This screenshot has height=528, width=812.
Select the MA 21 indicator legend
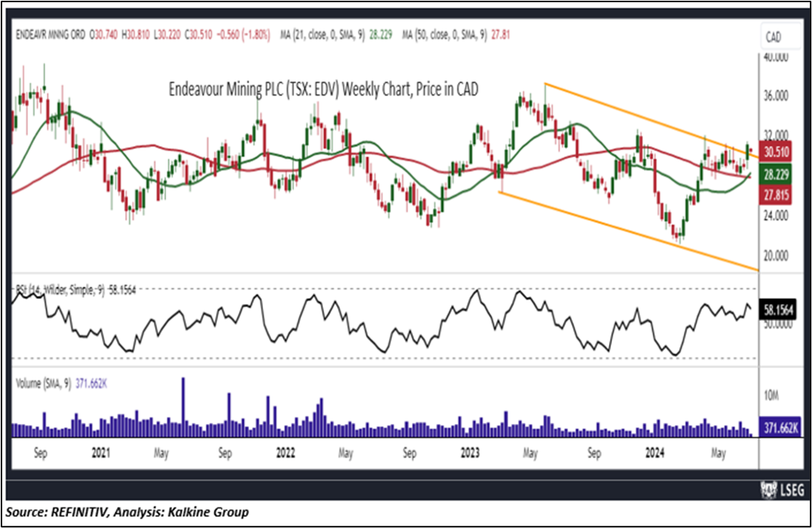(336, 36)
